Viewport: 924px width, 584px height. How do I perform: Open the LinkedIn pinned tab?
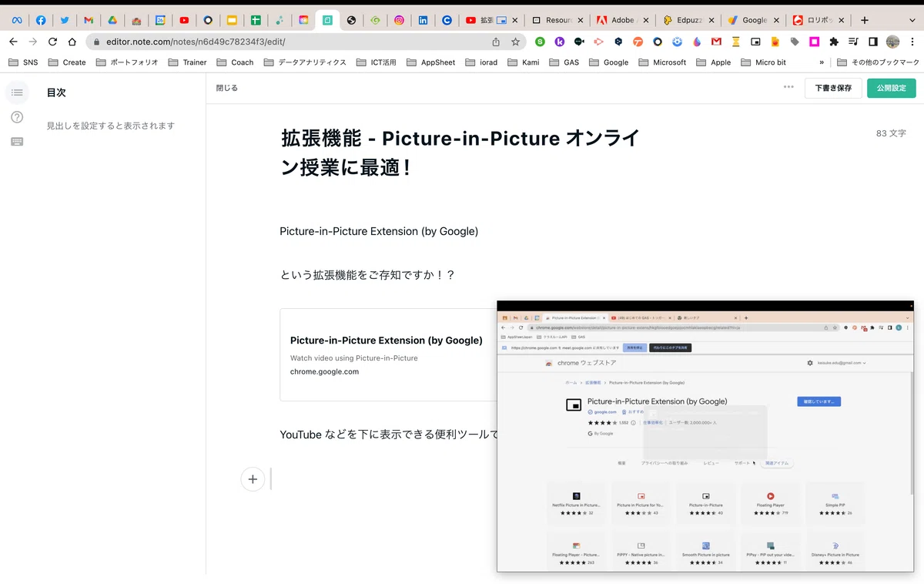(x=423, y=20)
